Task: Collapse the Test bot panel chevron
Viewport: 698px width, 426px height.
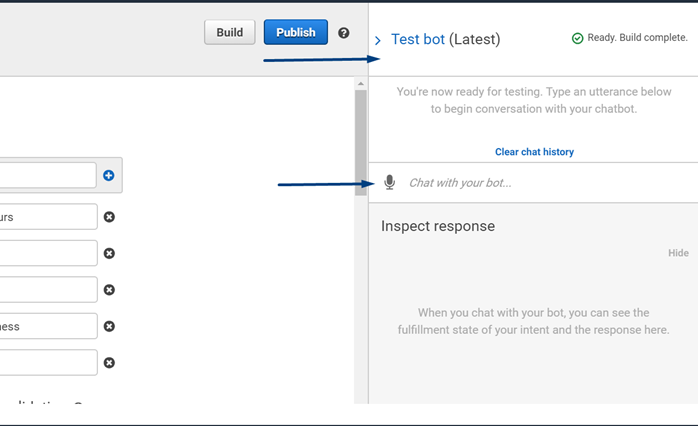Action: click(378, 41)
